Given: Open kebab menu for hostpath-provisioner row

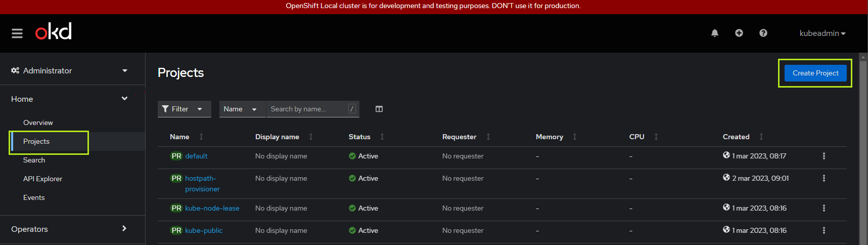Looking at the screenshot, I should click(824, 178).
